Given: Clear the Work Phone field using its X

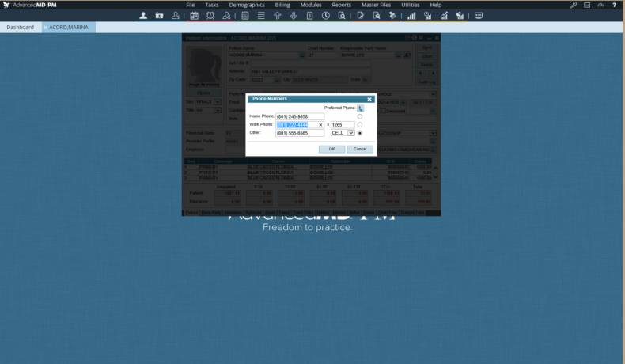Looking at the screenshot, I should (320, 125).
